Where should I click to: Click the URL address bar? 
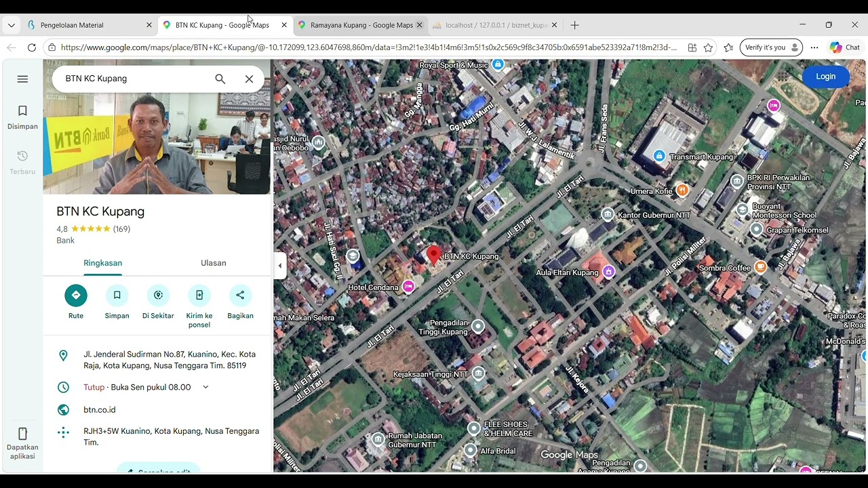(369, 47)
